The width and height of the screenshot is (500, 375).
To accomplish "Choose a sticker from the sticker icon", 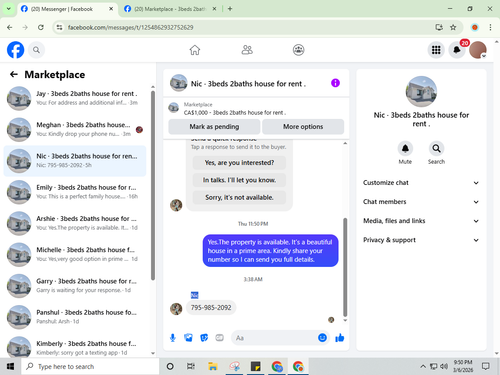I will click(204, 338).
